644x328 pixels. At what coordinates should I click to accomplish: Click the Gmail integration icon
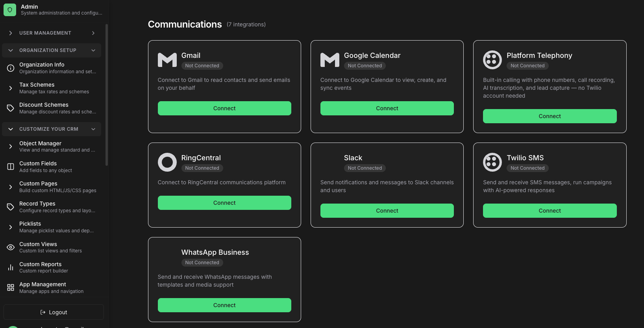tap(167, 60)
